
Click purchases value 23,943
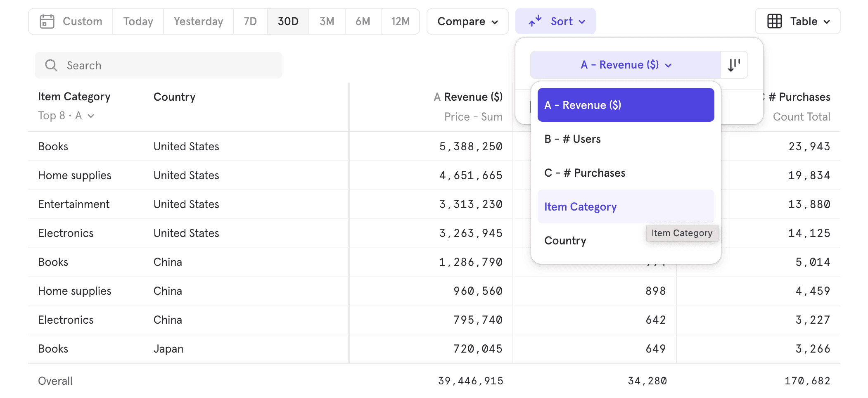pyautogui.click(x=809, y=147)
